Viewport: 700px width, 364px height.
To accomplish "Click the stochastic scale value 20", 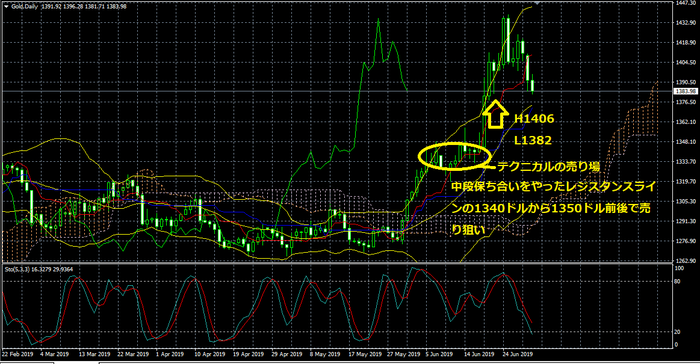I will 678,332.
